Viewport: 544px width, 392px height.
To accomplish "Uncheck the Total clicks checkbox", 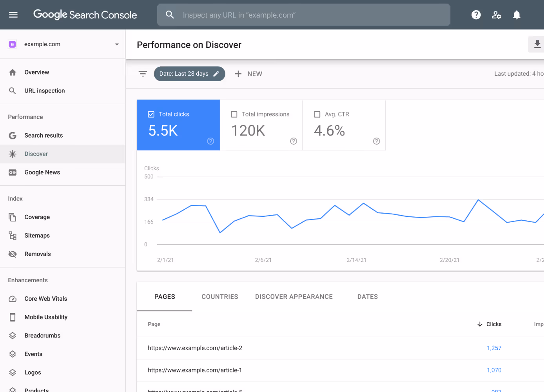I will pos(151,114).
